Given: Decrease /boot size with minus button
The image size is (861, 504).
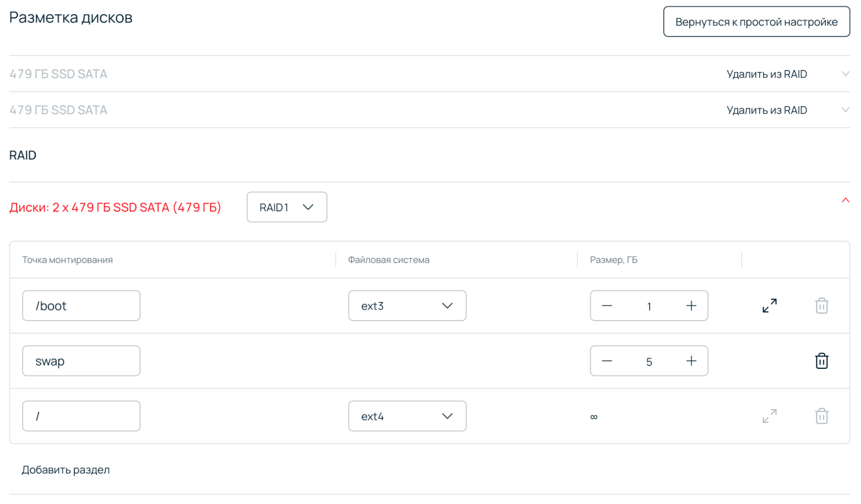Looking at the screenshot, I should tap(607, 306).
